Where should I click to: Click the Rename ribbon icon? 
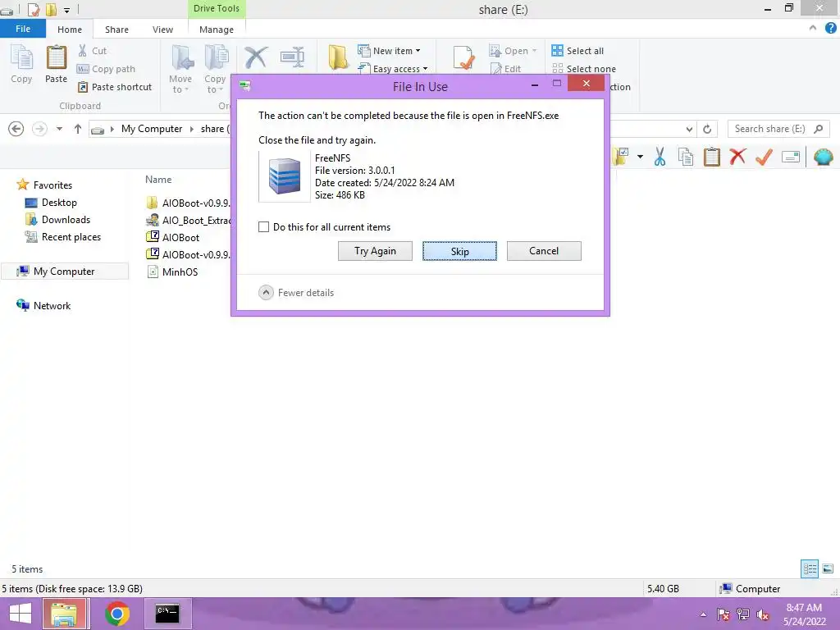click(x=293, y=57)
